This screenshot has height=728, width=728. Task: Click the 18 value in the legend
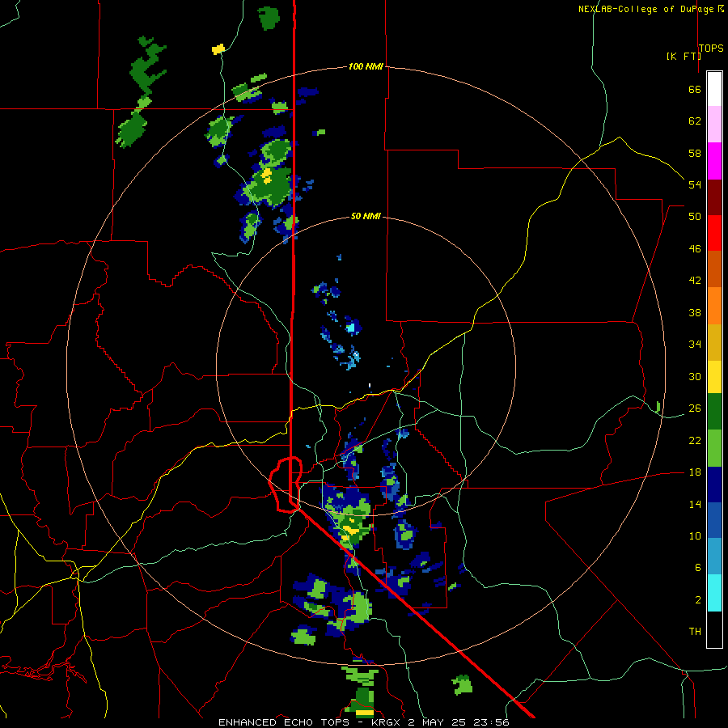pos(695,472)
